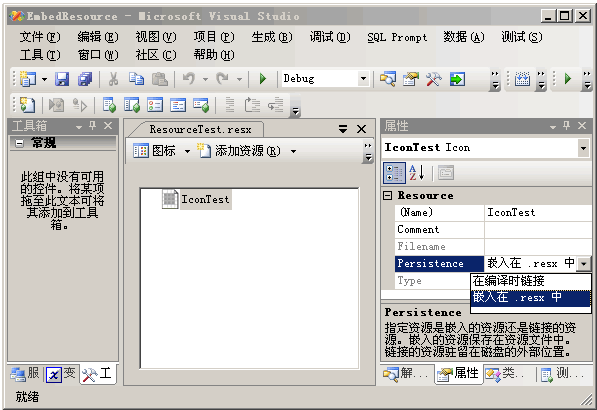Click the 添加资源(R) button
Image resolution: width=597 pixels, height=410 pixels.
[239, 151]
